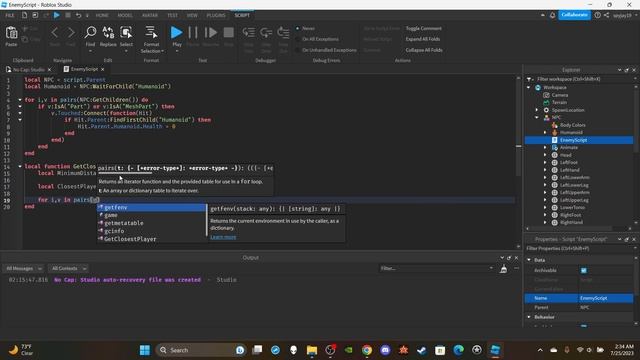The image size is (640, 360).
Task: Click Collapse All Folds action
Action: pos(424,50)
